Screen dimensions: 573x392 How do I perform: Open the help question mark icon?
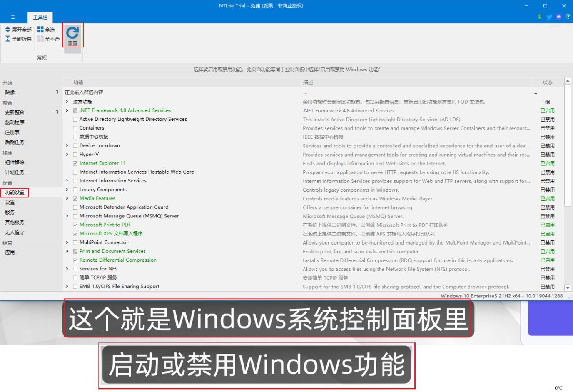pos(568,17)
